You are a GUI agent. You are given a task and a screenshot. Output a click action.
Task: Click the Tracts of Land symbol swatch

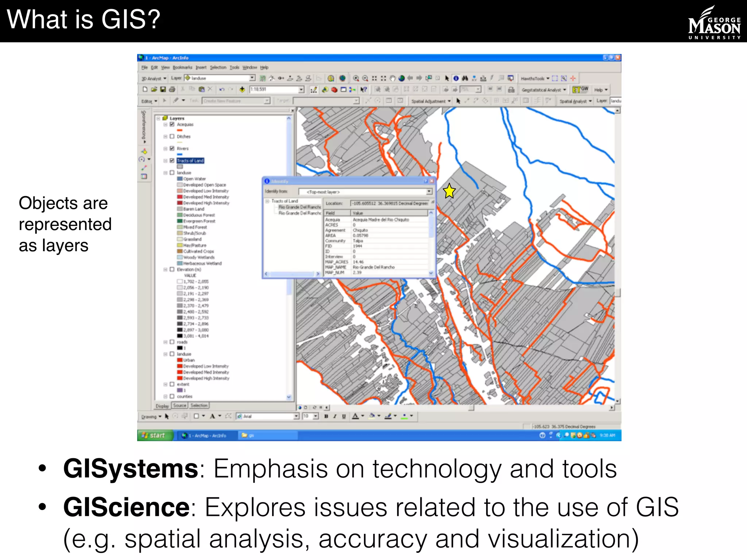180,167
